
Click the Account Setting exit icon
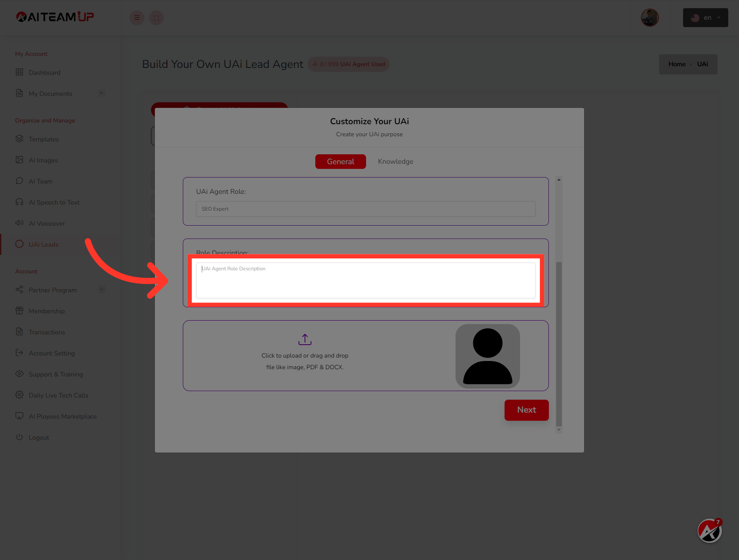(x=19, y=353)
